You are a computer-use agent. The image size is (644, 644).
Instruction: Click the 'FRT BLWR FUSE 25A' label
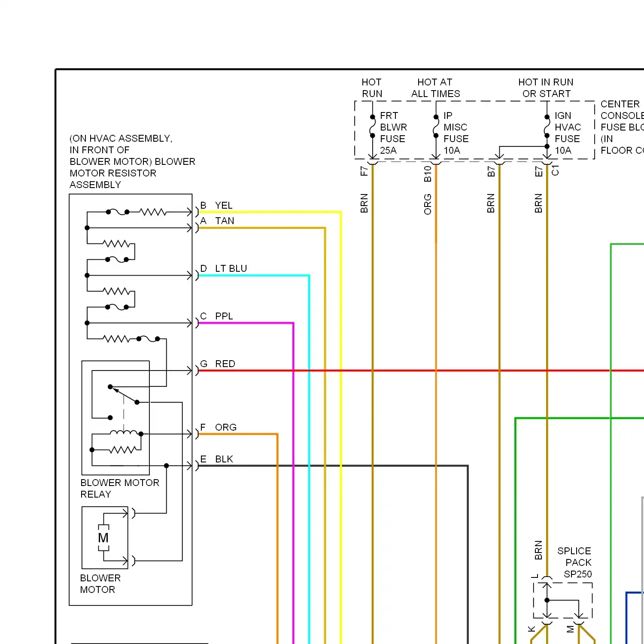point(393,133)
